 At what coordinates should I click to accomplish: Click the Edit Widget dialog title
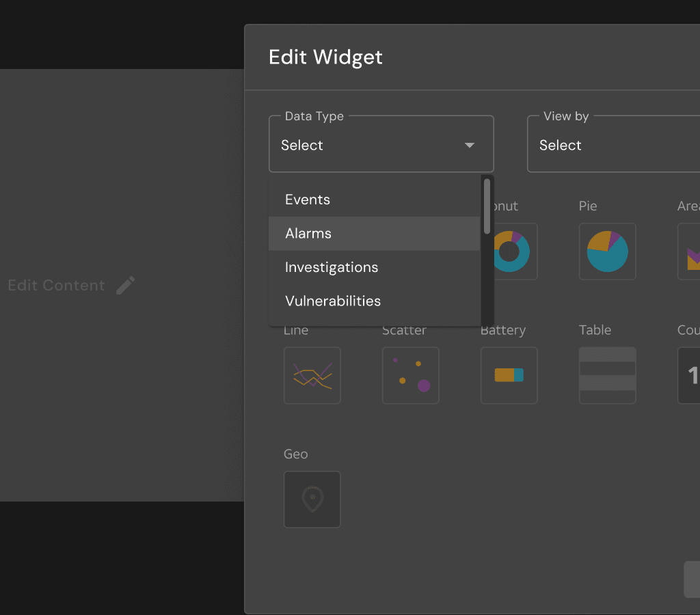point(325,57)
